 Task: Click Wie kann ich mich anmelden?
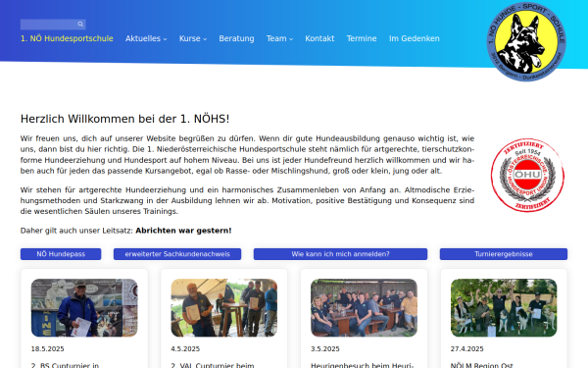(340, 254)
